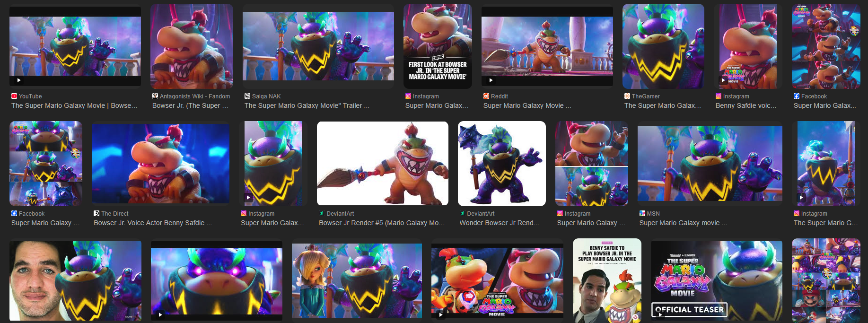This screenshot has height=323, width=868.
Task: Click the 'Reddit' source name
Action: 500,96
